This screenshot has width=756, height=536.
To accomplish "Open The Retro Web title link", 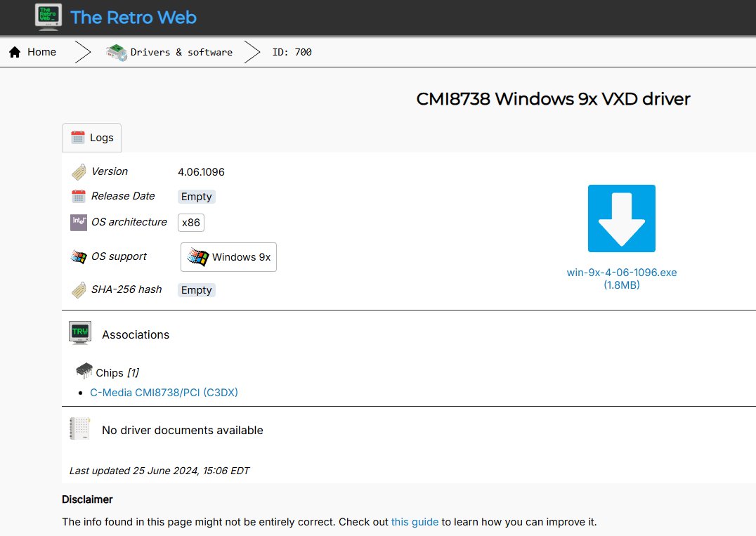I will 133,18.
